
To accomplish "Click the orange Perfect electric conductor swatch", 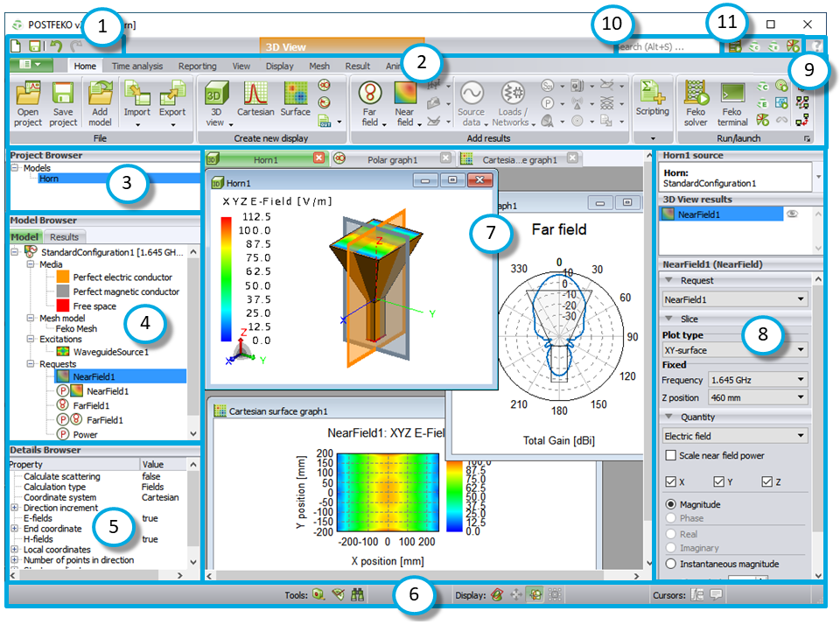I will 62,277.
